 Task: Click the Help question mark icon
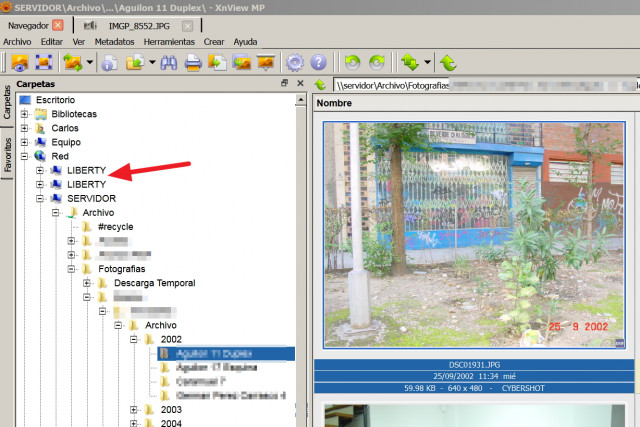[318, 62]
